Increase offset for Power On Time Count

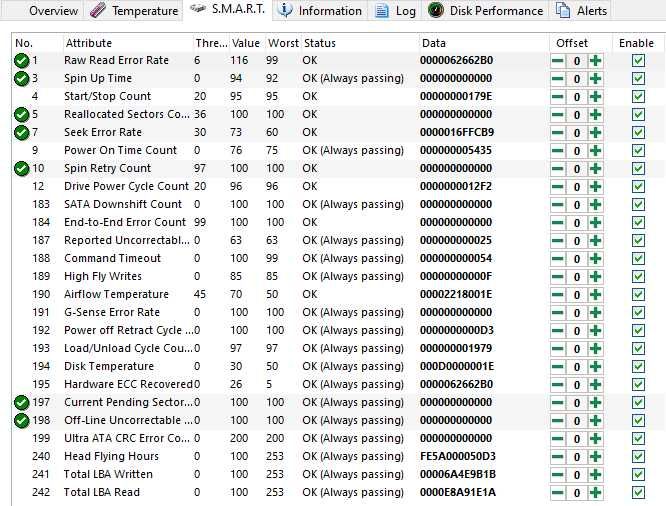[595, 151]
